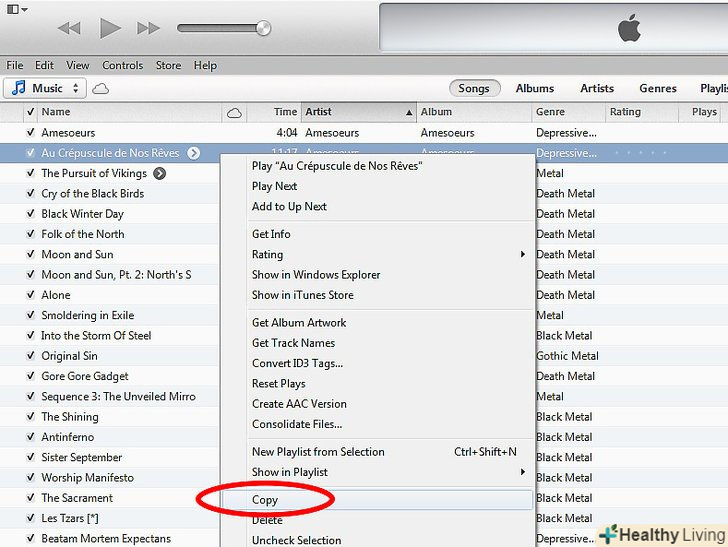
Task: Open the File menu
Action: point(15,65)
